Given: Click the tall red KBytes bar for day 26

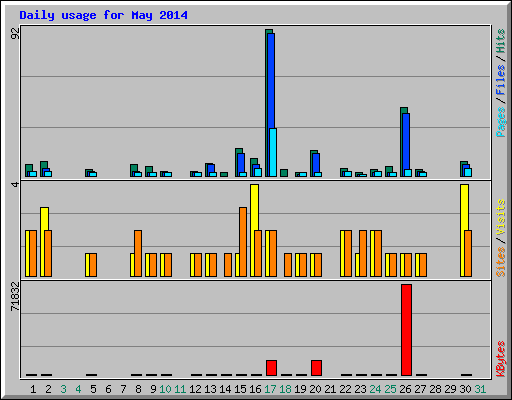Looking at the screenshot, I should (407, 330).
